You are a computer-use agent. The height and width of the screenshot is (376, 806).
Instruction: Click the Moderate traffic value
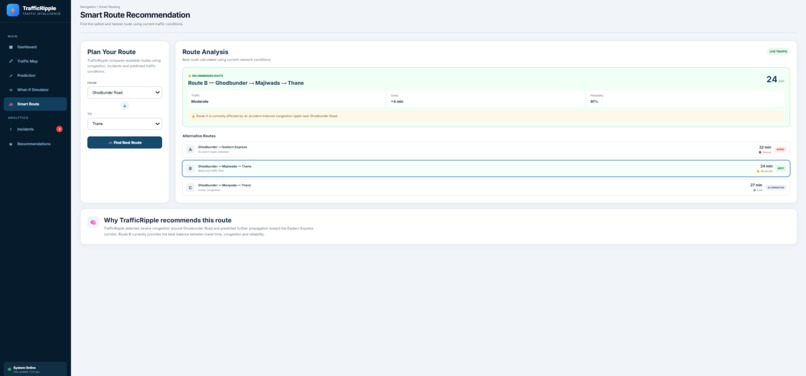pos(199,101)
